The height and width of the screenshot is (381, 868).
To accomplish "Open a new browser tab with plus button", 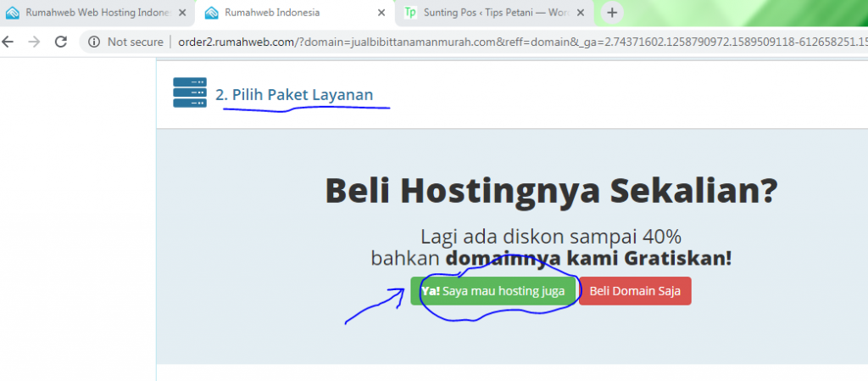I will point(612,13).
